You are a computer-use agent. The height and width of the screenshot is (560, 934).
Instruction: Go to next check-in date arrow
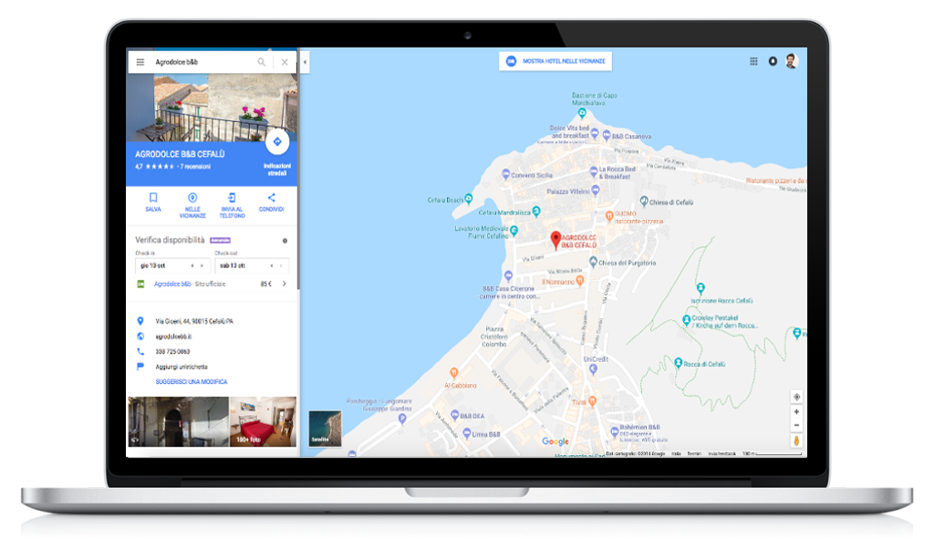[202, 265]
